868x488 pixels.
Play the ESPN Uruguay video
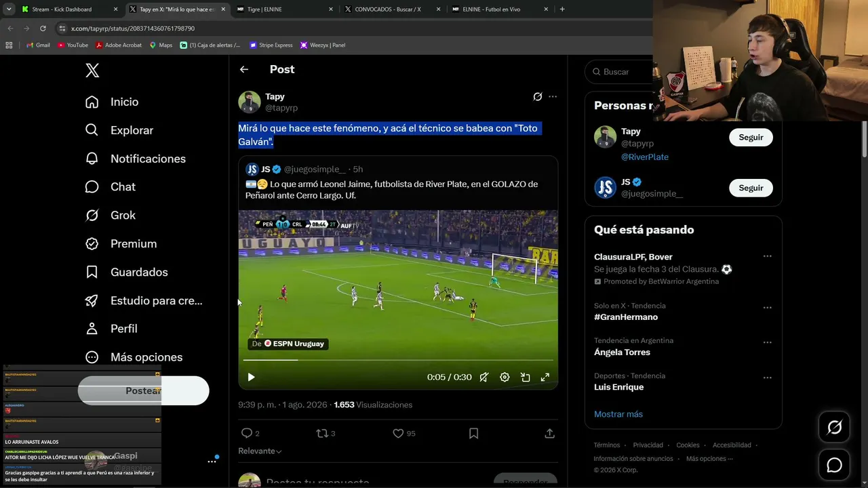pyautogui.click(x=251, y=378)
